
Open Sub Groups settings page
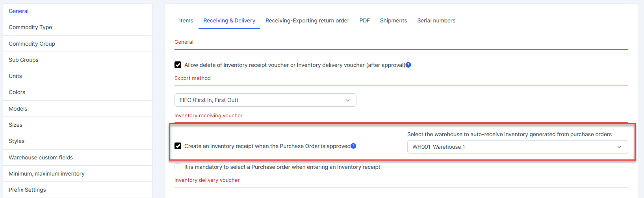[x=24, y=60]
